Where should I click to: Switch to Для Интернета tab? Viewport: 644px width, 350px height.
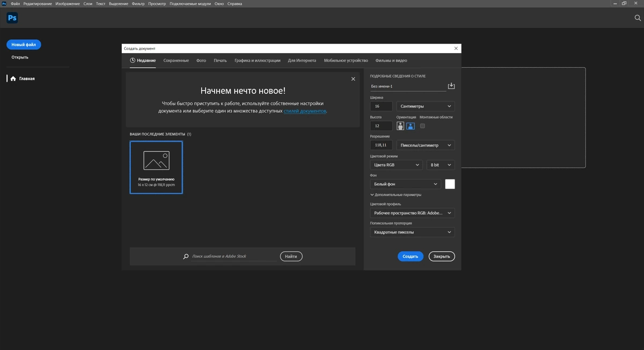(302, 61)
